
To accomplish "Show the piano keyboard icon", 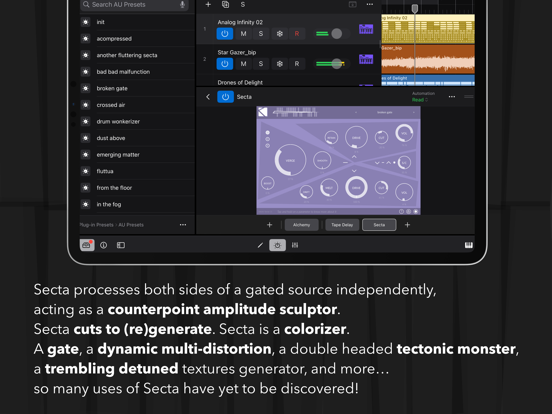I will click(x=469, y=245).
